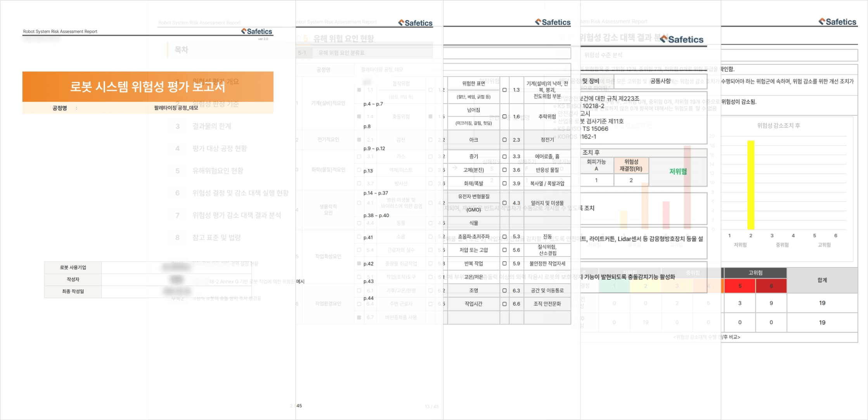Select the 'Robot System Risk Assessment Report' header above the orange banner

click(60, 31)
